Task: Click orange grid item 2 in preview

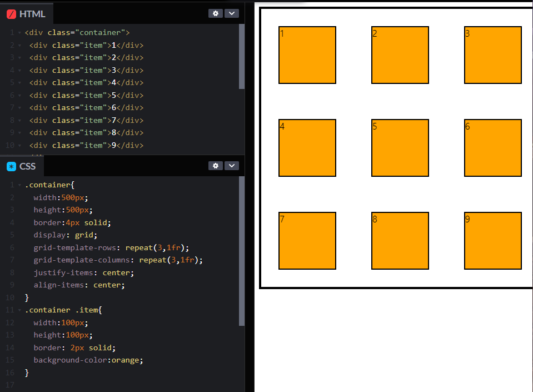Action: [x=400, y=55]
